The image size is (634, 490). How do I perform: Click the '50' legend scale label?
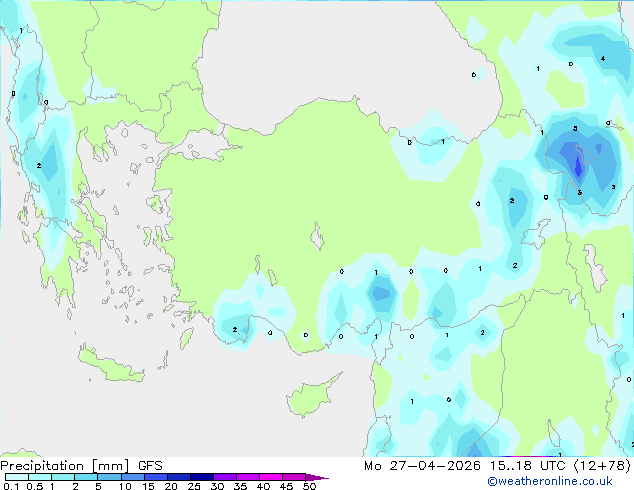point(310,486)
